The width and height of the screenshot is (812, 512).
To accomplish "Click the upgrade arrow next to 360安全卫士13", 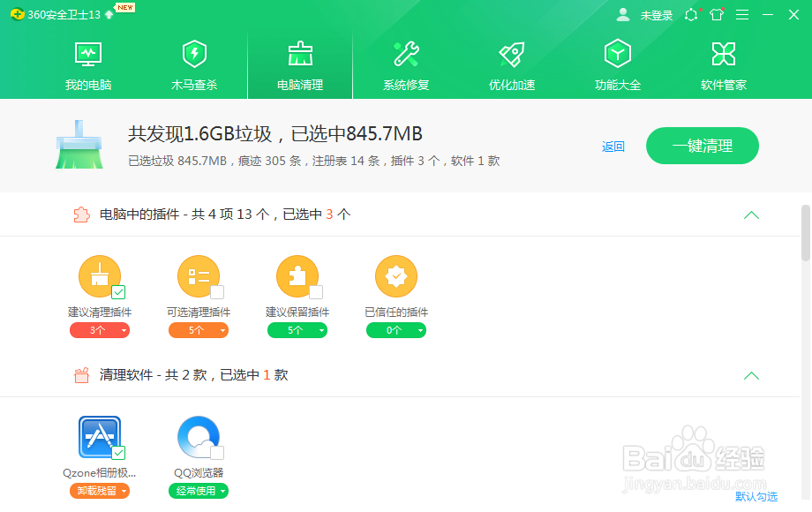I will point(109,14).
